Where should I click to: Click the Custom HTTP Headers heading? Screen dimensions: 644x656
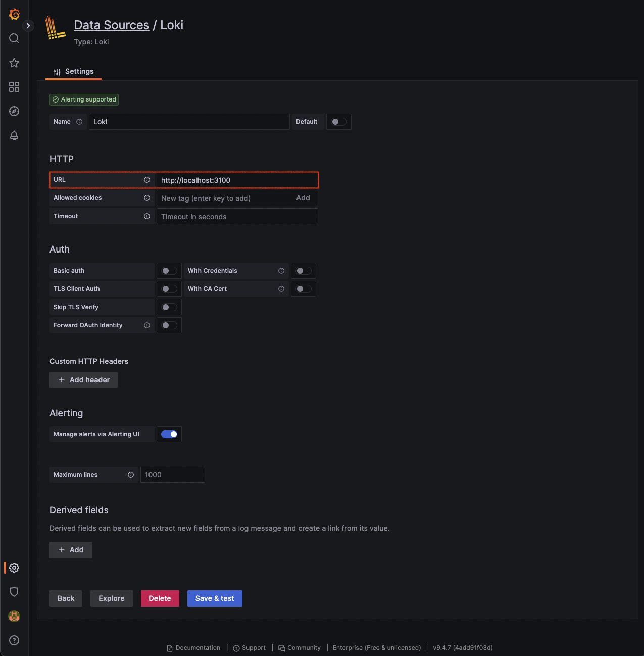pos(89,361)
